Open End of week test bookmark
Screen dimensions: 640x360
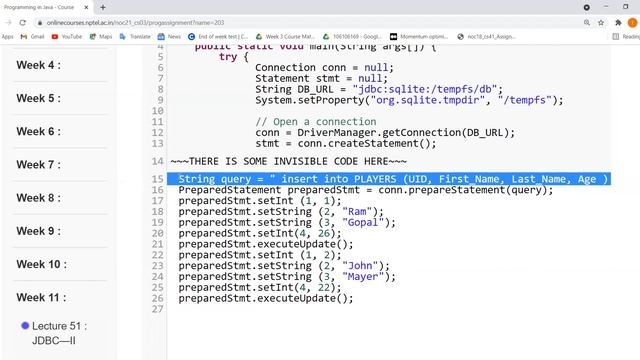pos(218,37)
